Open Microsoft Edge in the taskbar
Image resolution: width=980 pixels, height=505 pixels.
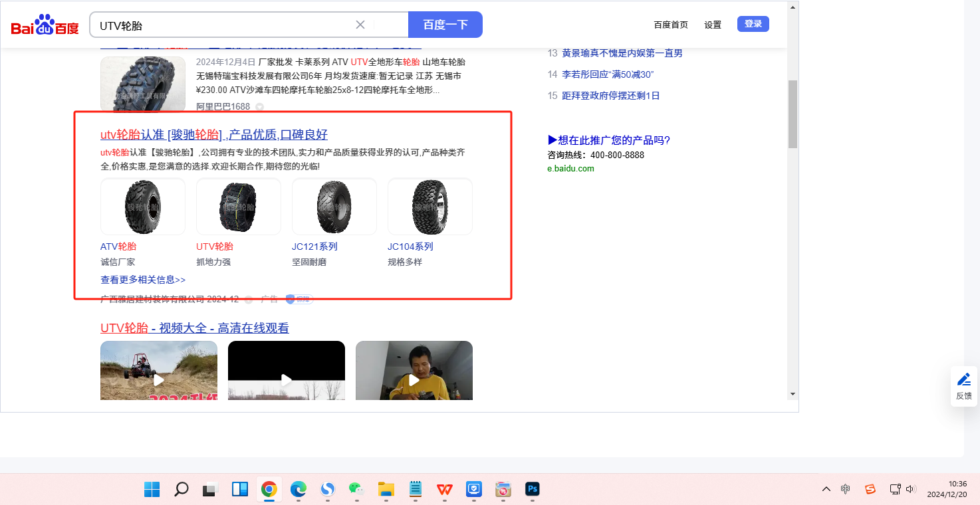tap(298, 490)
